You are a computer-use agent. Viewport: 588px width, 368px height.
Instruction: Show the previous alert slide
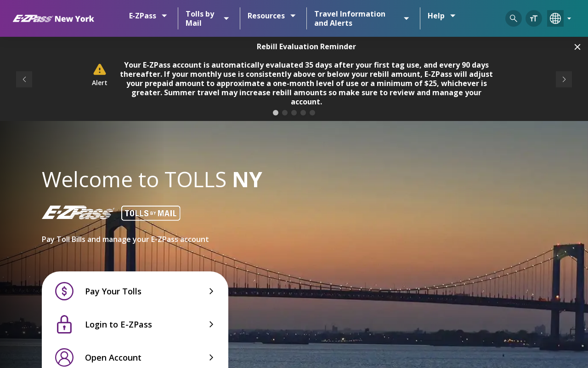(24, 79)
